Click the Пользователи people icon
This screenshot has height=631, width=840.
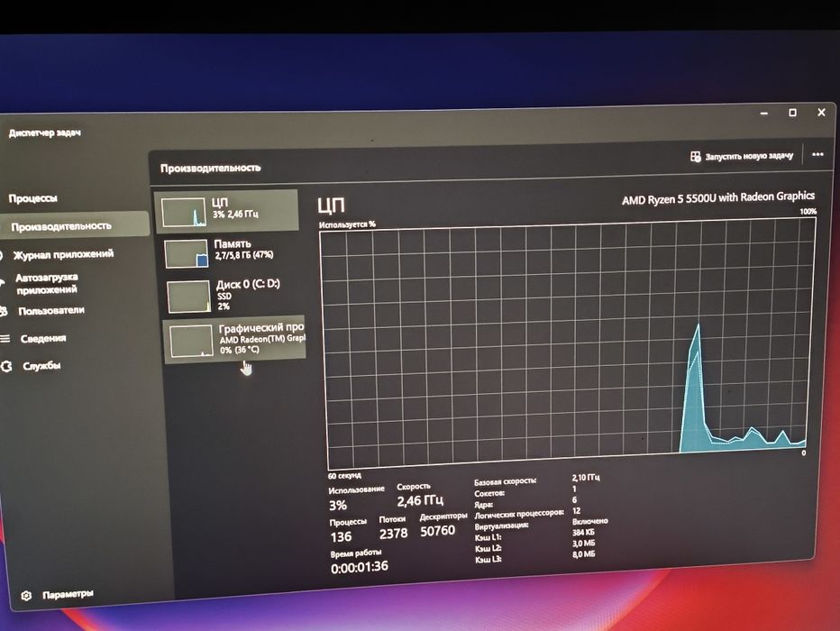coord(4,311)
